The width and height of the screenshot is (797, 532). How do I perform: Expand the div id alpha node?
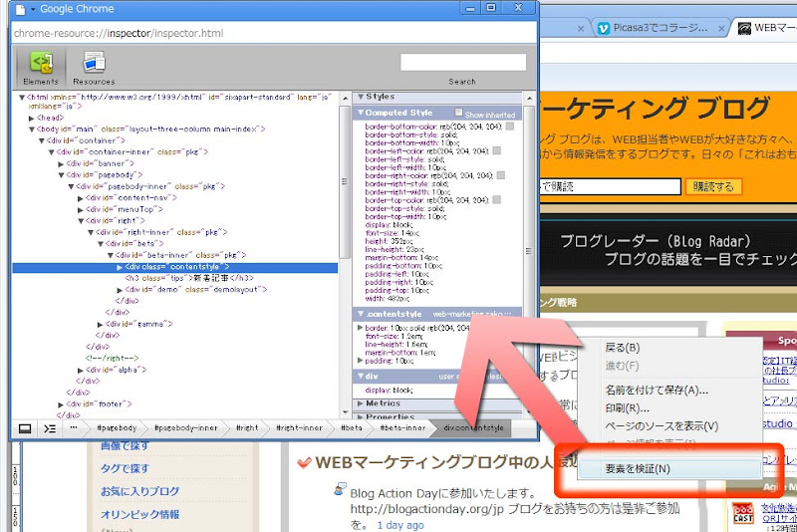81,370
